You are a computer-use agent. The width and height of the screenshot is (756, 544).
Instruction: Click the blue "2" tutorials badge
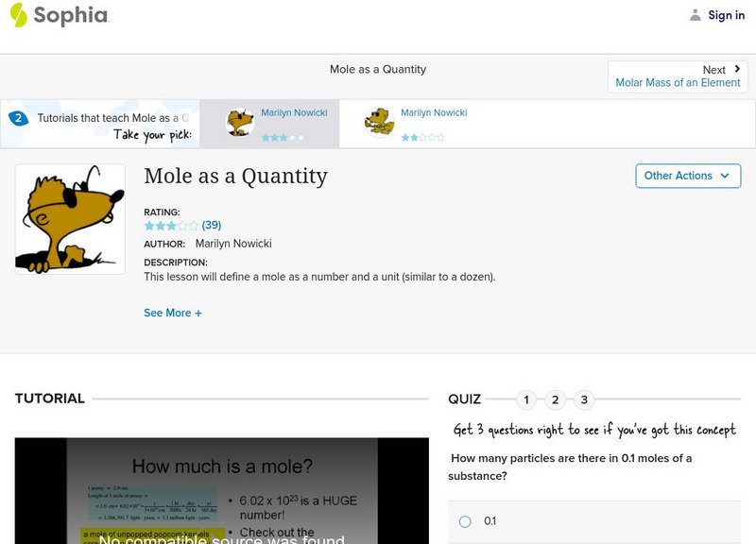[20, 117]
